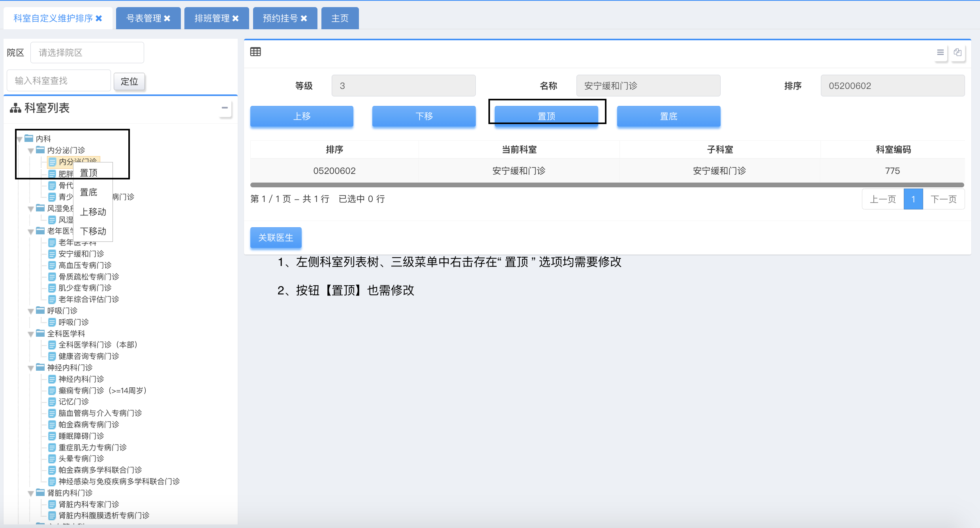Image resolution: width=980 pixels, height=528 pixels.
Task: Click the copy icon at panel top right
Action: tap(957, 52)
